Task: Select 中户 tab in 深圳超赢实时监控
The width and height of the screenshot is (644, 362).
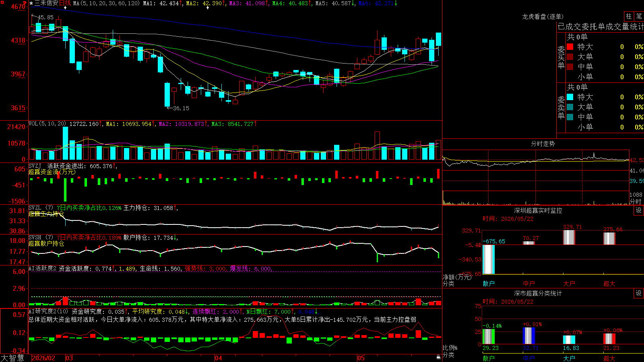Action: (529, 284)
